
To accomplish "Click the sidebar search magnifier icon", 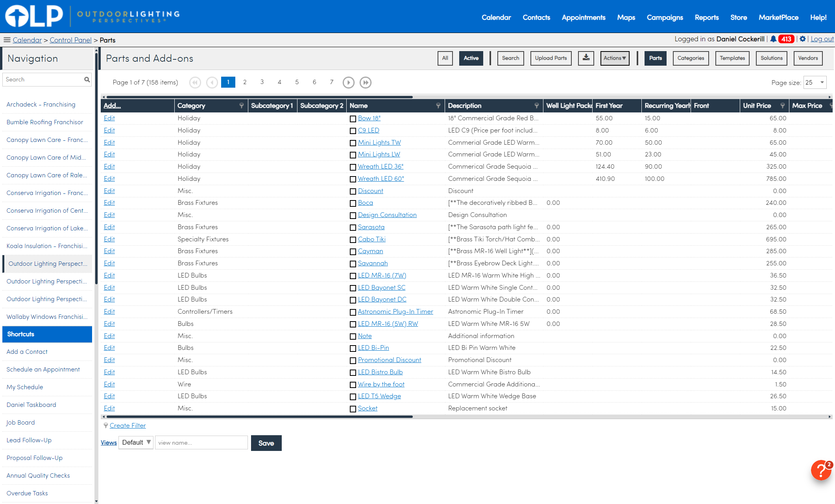I will tap(87, 79).
